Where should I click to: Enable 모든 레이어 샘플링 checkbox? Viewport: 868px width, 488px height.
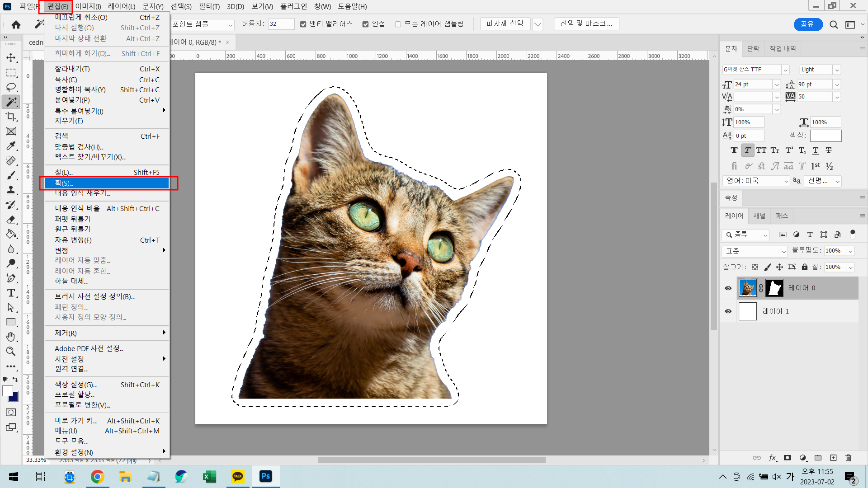tap(398, 24)
